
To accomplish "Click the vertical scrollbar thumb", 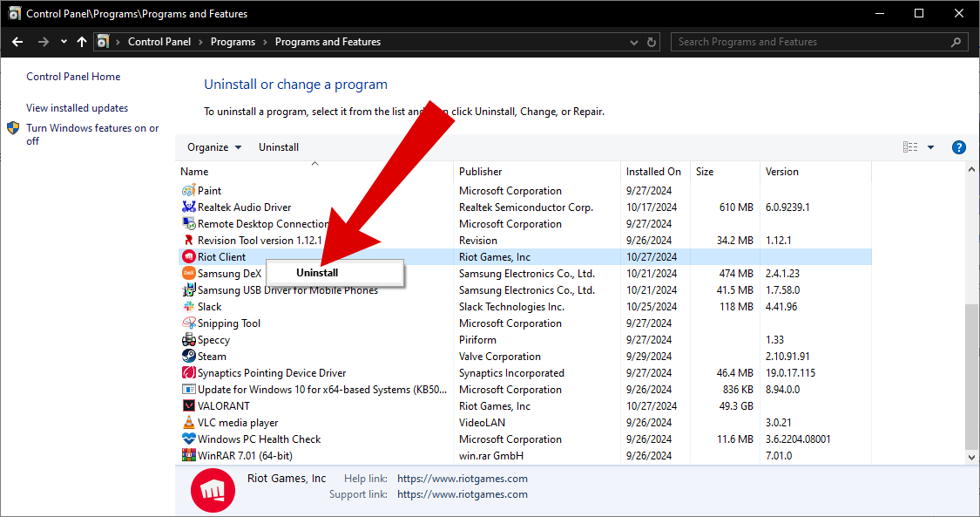I will click(x=971, y=377).
